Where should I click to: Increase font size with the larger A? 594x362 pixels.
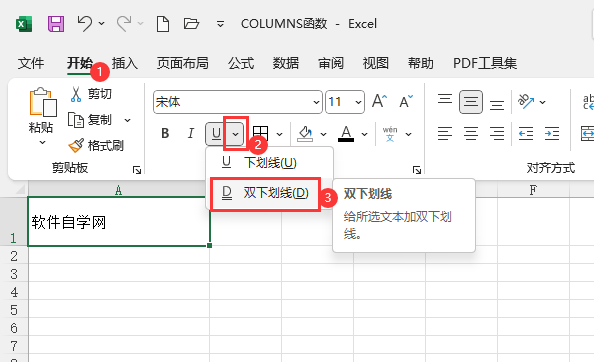coord(379,101)
